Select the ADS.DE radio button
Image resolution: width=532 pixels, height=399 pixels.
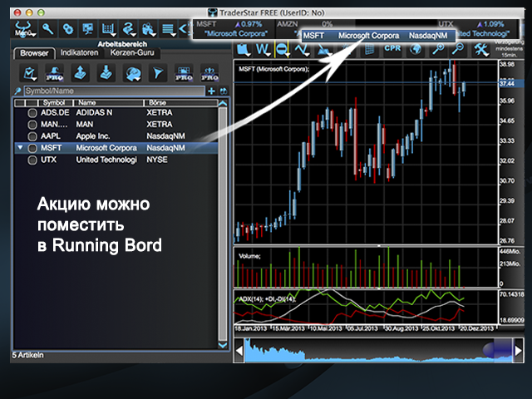(32, 113)
